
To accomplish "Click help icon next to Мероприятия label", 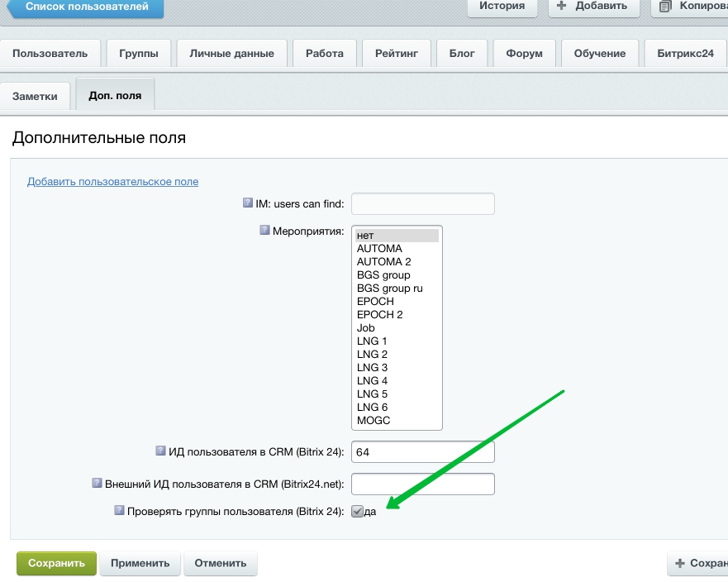I will pyautogui.click(x=264, y=231).
